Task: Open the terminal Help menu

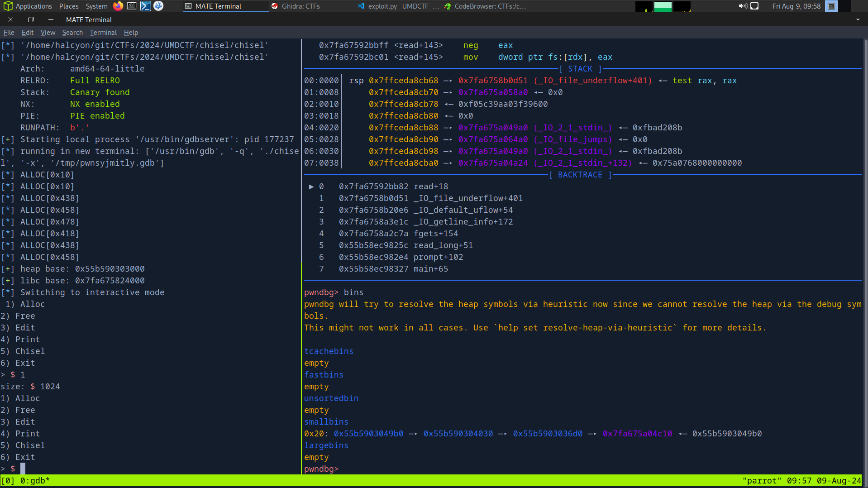Action: [131, 32]
